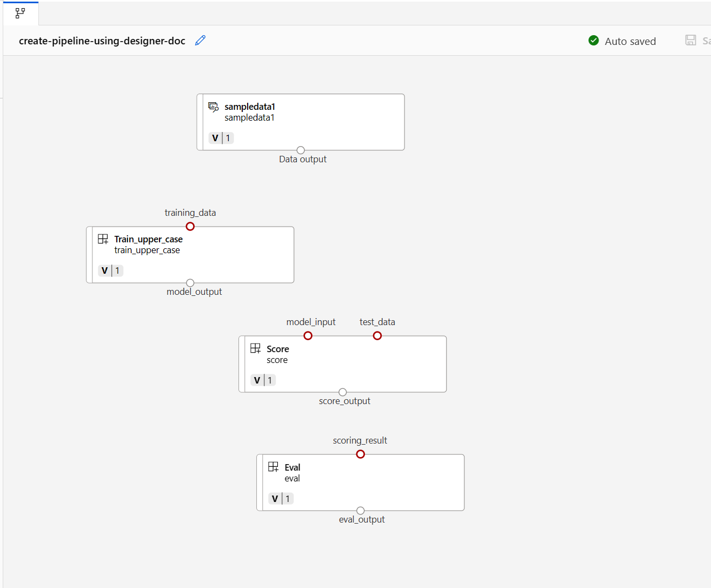711x588 pixels.
Task: Click the model_input port on Score
Action: [308, 335]
